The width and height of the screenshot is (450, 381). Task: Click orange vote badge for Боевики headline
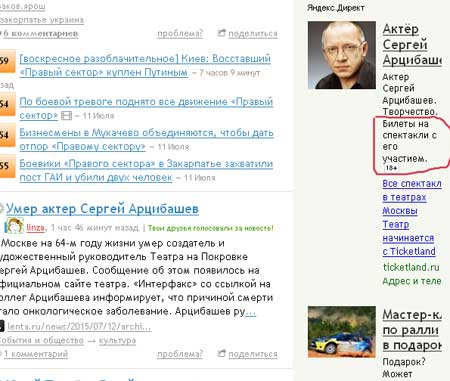click(7, 166)
